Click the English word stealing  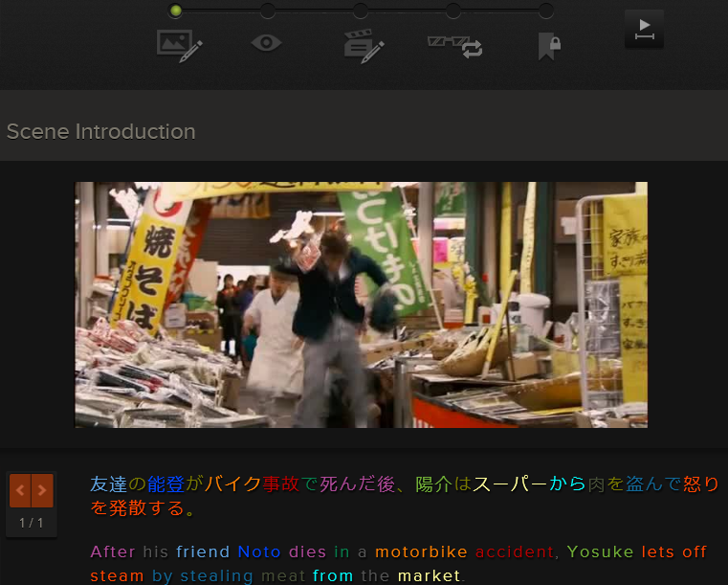pyautogui.click(x=217, y=575)
